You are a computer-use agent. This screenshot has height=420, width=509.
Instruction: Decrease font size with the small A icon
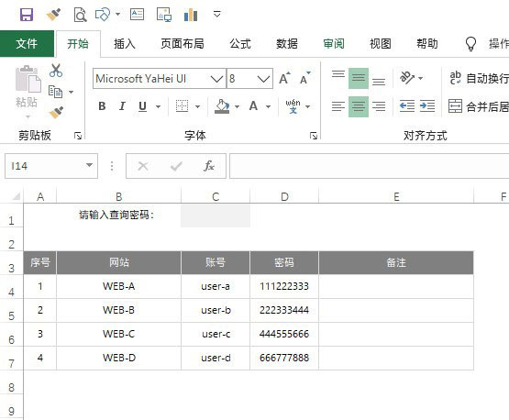305,78
